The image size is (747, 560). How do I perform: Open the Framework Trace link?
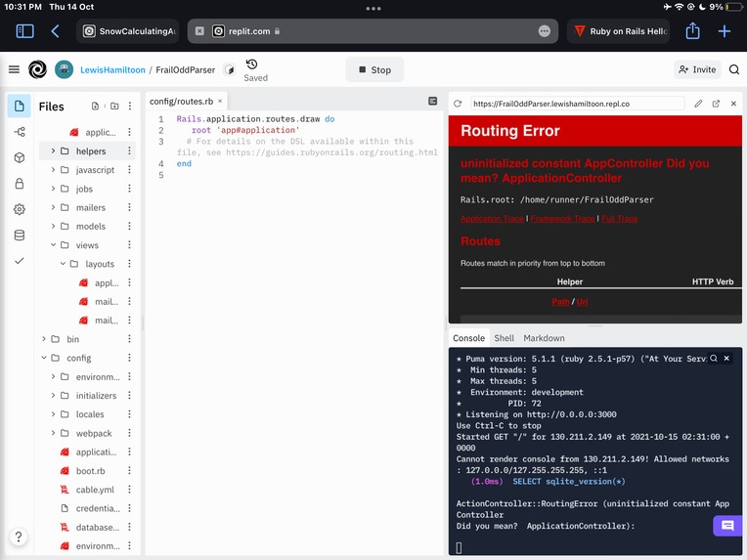pos(562,219)
